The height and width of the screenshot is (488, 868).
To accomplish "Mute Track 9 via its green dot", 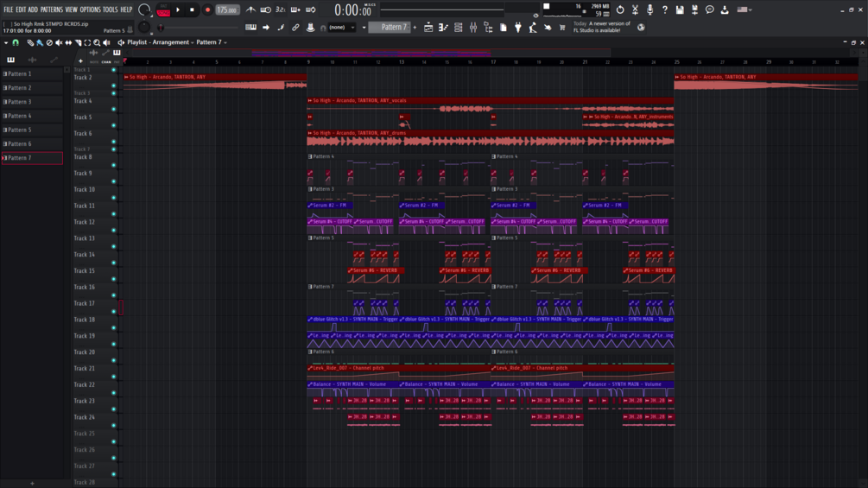I will coord(113,181).
